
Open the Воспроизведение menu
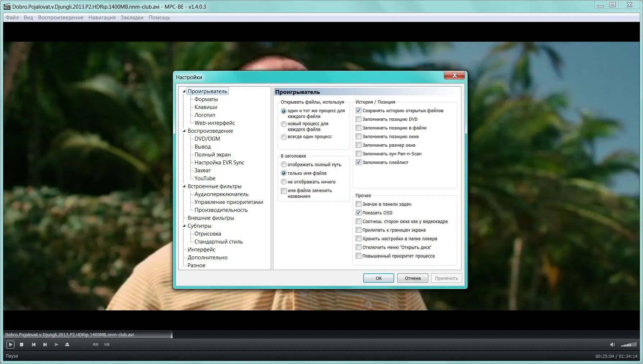pos(61,18)
